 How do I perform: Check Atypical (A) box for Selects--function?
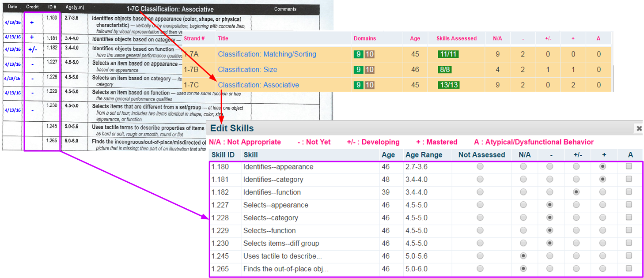point(629,230)
